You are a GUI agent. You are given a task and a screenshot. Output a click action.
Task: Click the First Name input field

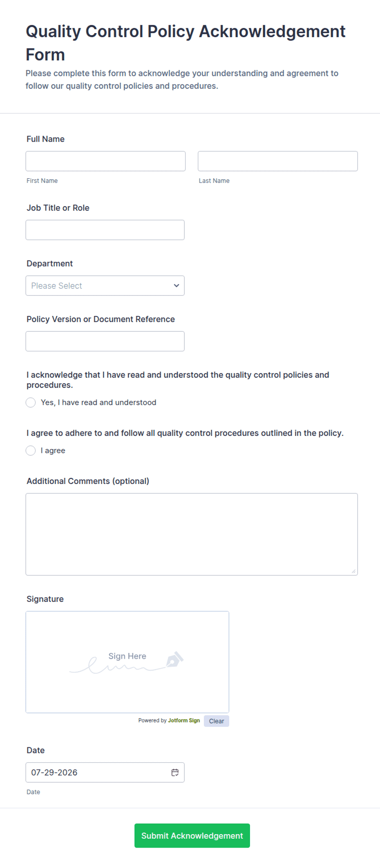coord(105,161)
